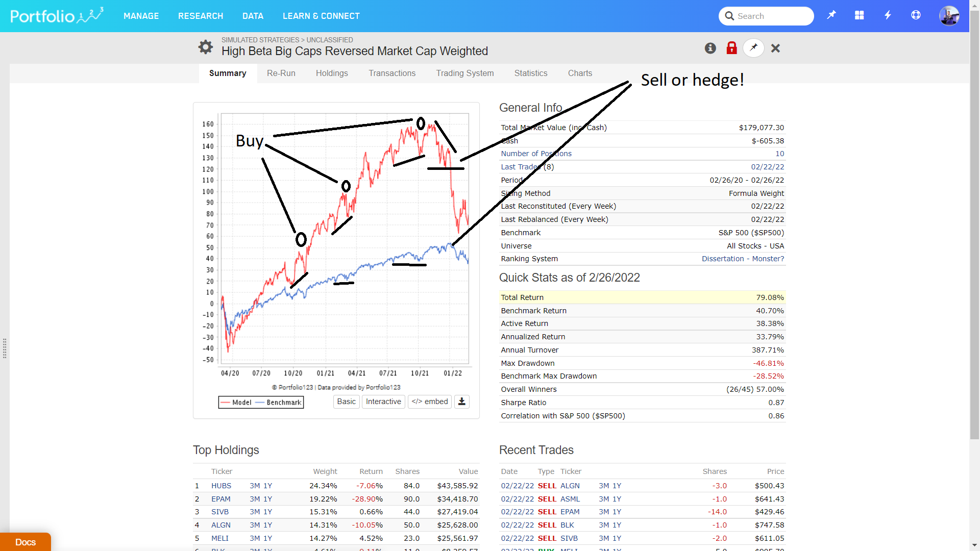Screen dimensions: 980x551
Task: Open the apps grid icon in header
Action: (x=860, y=15)
